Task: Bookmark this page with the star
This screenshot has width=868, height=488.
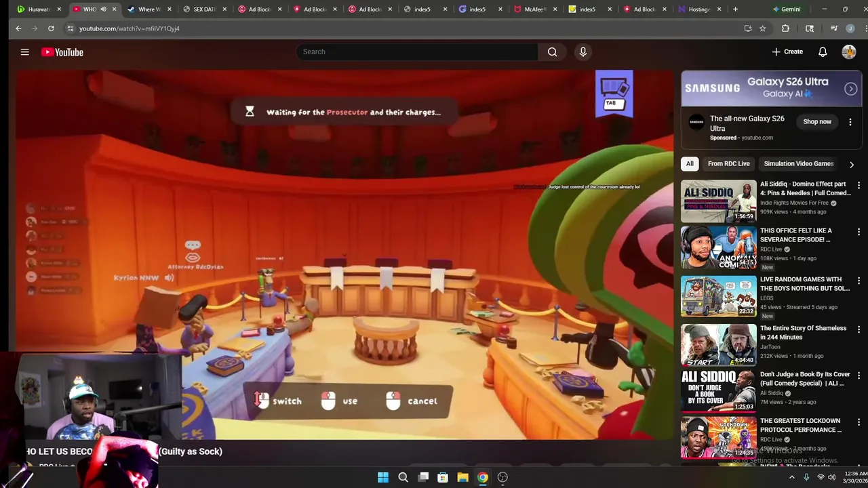Action: 762,28
